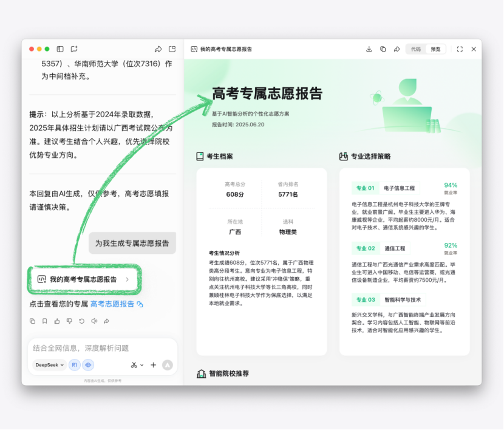Add an attachment with the plus icon

(153, 365)
